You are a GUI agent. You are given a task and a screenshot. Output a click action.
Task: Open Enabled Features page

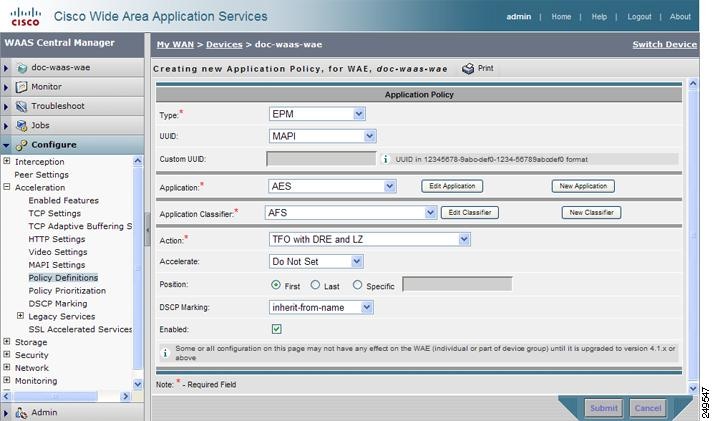64,200
